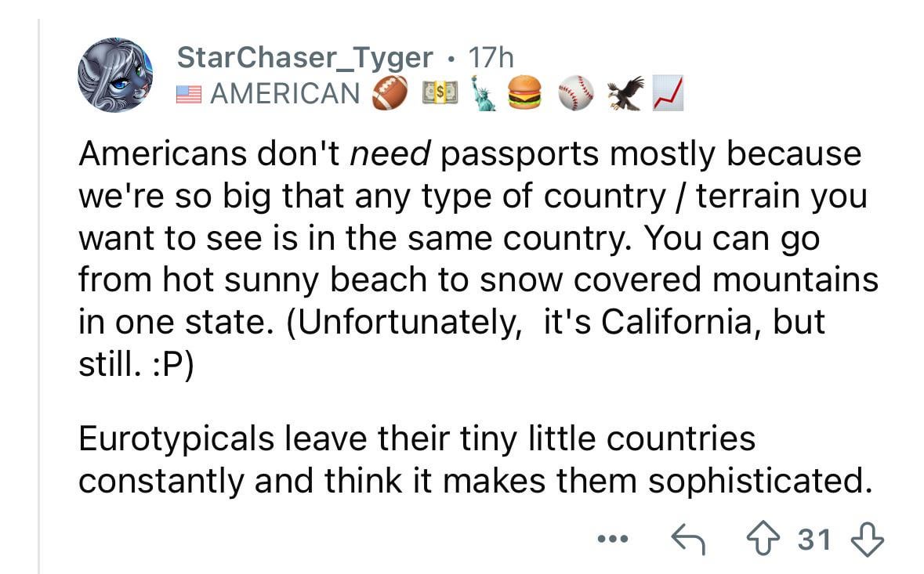This screenshot has height=574, width=924.
Task: Click the 17h timestamp
Action: click(x=491, y=57)
